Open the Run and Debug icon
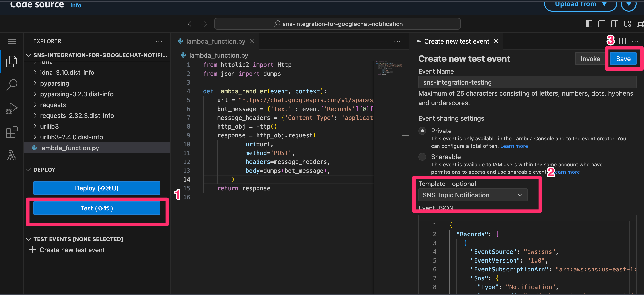Viewport: 644px width, 295px height. click(x=12, y=108)
